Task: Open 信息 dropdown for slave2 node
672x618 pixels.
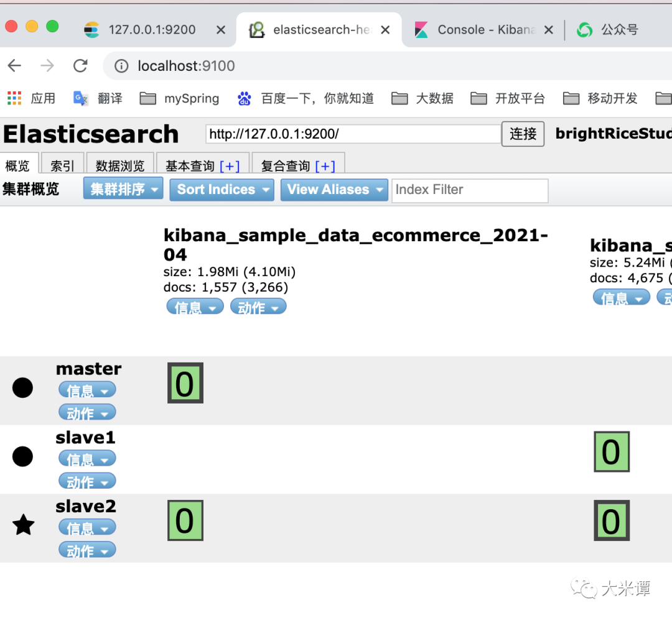Action: (88, 528)
